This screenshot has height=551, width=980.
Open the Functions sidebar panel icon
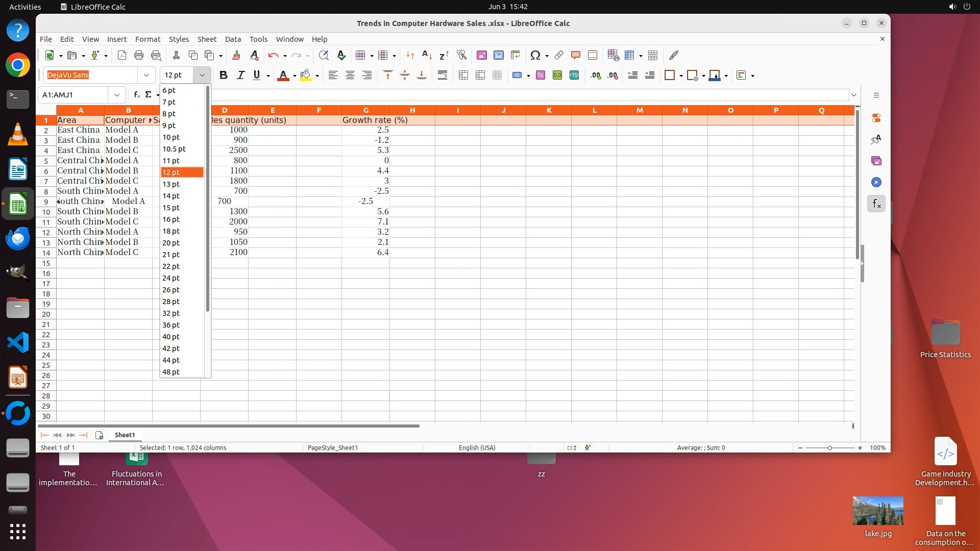point(876,204)
